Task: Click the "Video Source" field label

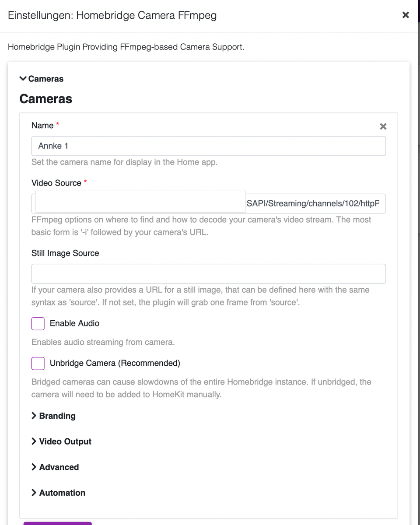Action: (x=56, y=183)
